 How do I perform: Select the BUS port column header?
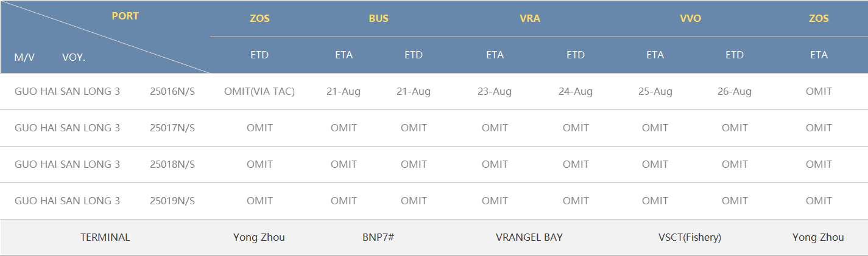point(378,18)
